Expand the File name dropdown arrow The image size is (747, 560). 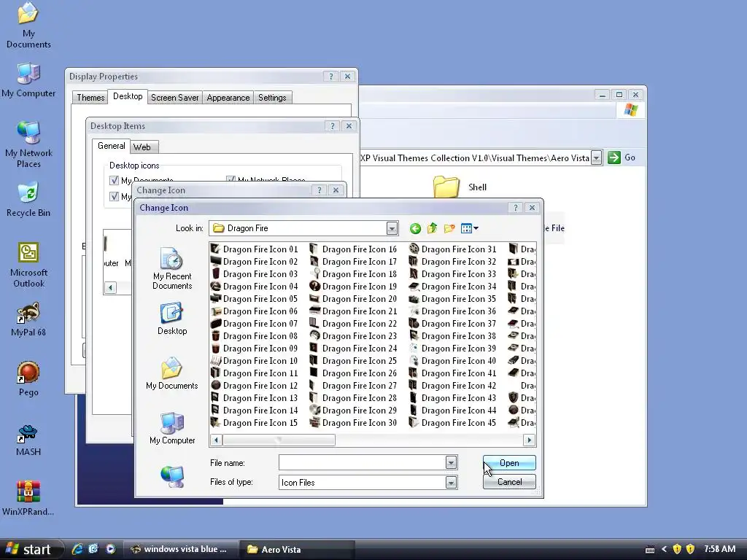451,462
